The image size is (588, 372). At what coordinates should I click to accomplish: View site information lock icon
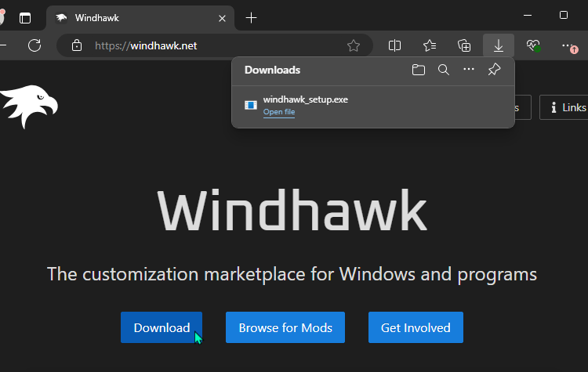click(77, 45)
